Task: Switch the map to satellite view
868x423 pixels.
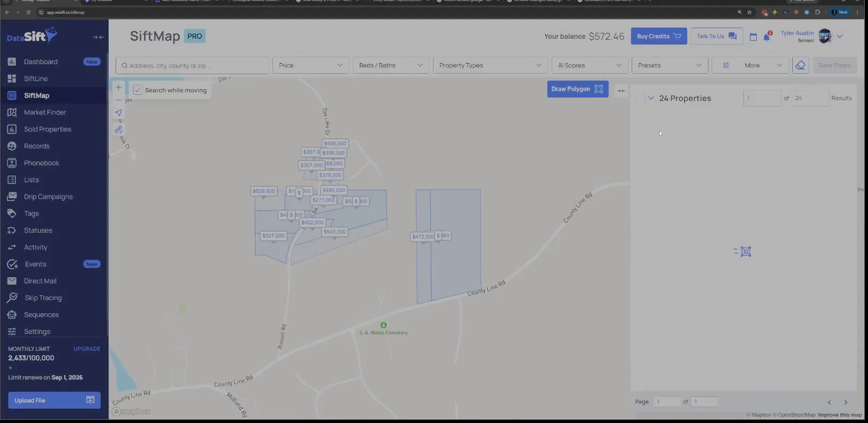Action: (118, 129)
